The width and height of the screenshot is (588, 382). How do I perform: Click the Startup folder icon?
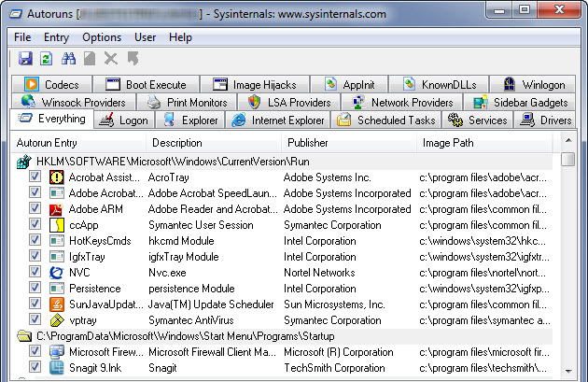coord(24,336)
